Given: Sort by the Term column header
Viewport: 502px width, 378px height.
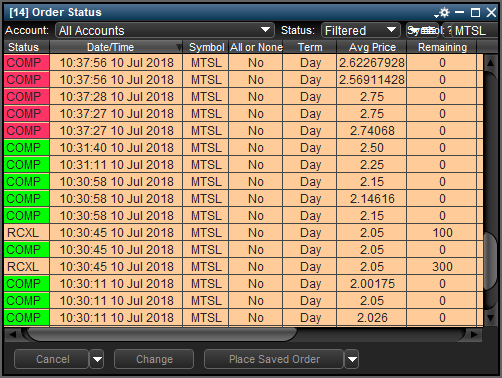Looking at the screenshot, I should 310,47.
